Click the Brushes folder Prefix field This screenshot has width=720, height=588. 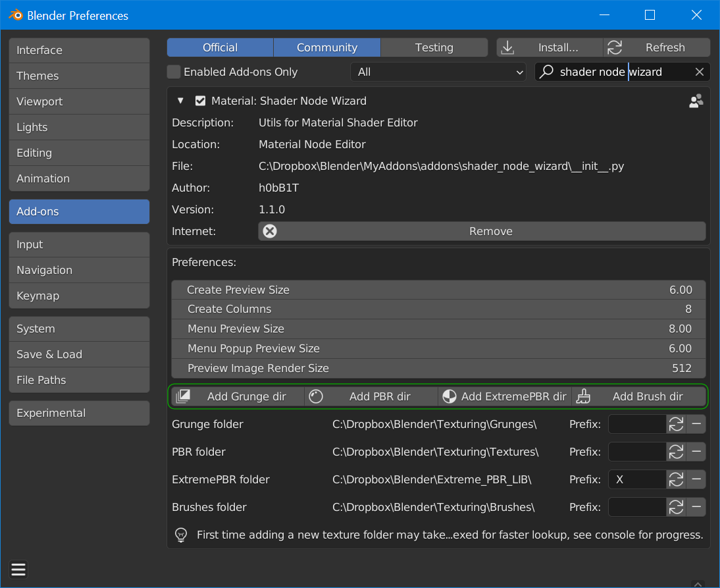coord(637,507)
